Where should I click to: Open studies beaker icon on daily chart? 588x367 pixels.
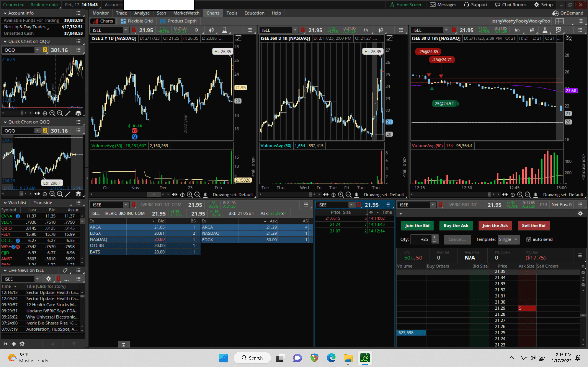tap(224, 30)
